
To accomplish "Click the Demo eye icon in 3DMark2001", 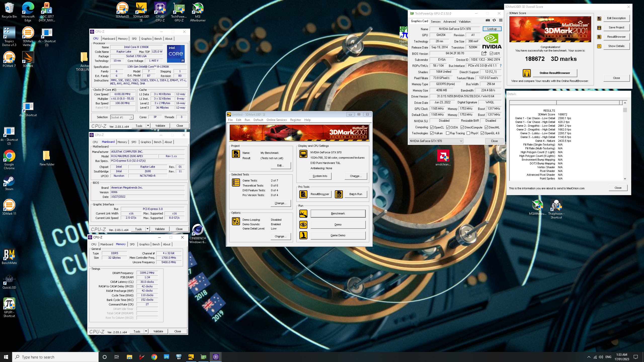I will [303, 224].
